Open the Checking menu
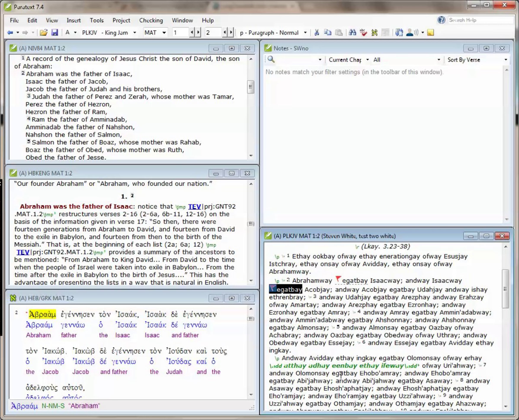 [x=151, y=20]
